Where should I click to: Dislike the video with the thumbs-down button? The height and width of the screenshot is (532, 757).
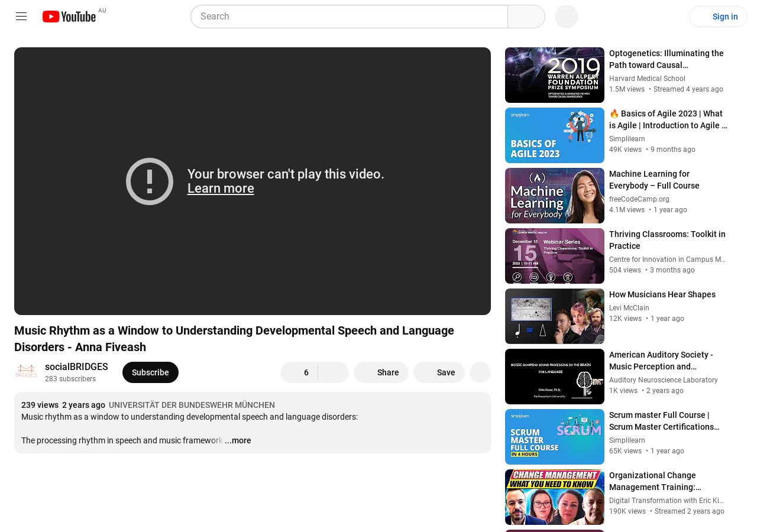(334, 372)
